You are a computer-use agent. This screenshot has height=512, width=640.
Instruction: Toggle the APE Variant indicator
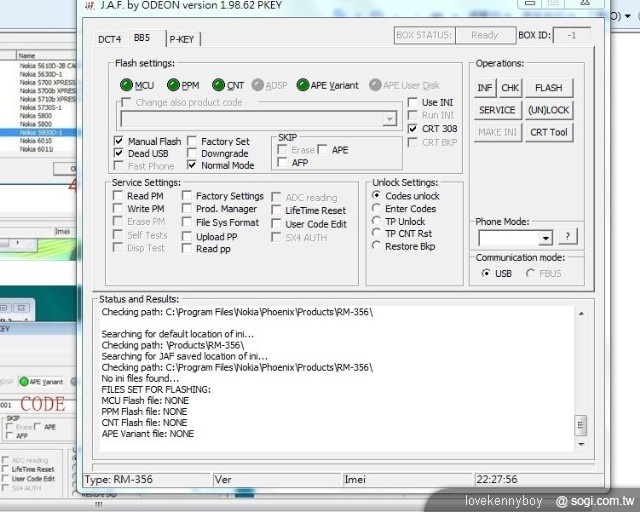(x=302, y=85)
